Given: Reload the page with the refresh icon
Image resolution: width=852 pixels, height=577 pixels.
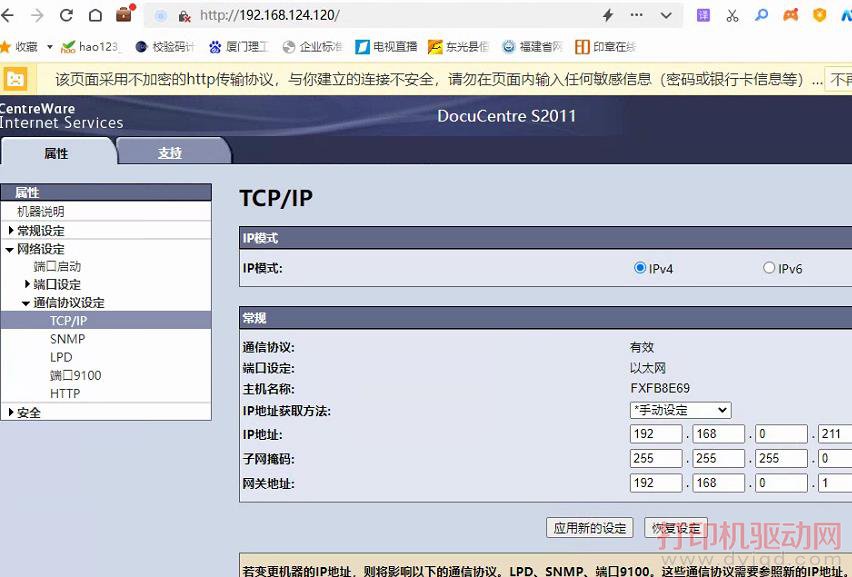Looking at the screenshot, I should (x=66, y=15).
